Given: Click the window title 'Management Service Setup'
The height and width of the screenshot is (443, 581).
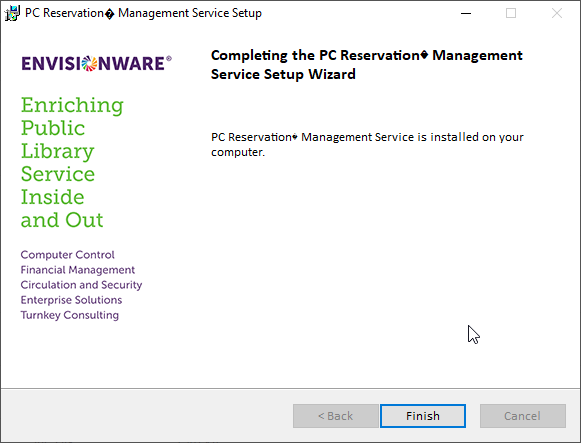Looking at the screenshot, I should pyautogui.click(x=190, y=13).
